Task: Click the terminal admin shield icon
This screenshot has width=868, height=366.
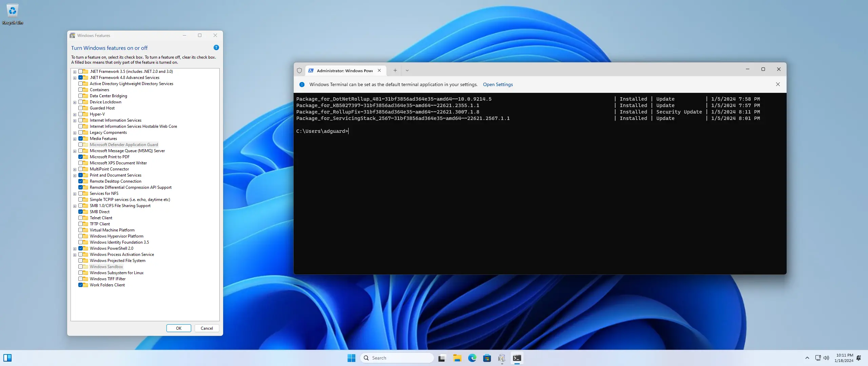Action: (299, 70)
